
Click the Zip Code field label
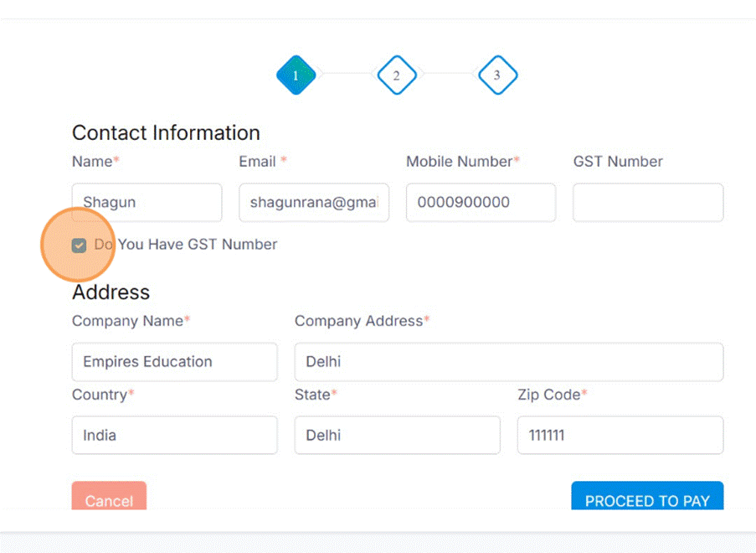(549, 395)
